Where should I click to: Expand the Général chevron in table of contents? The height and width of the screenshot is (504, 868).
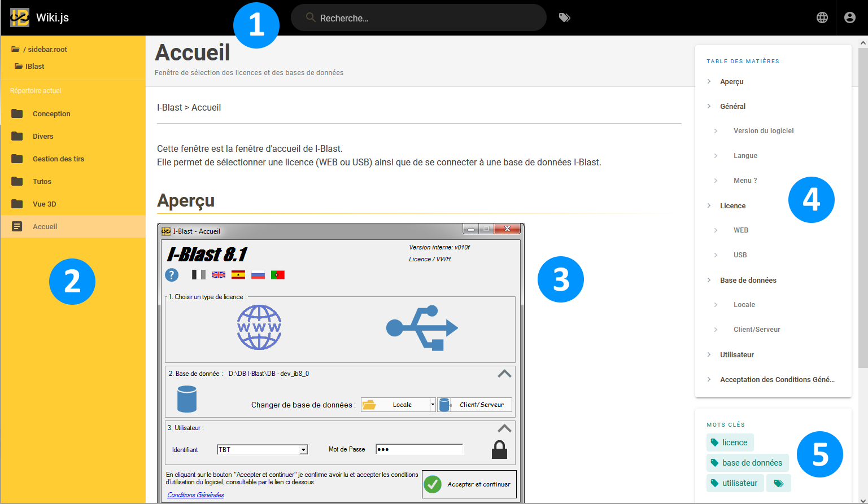coord(709,106)
